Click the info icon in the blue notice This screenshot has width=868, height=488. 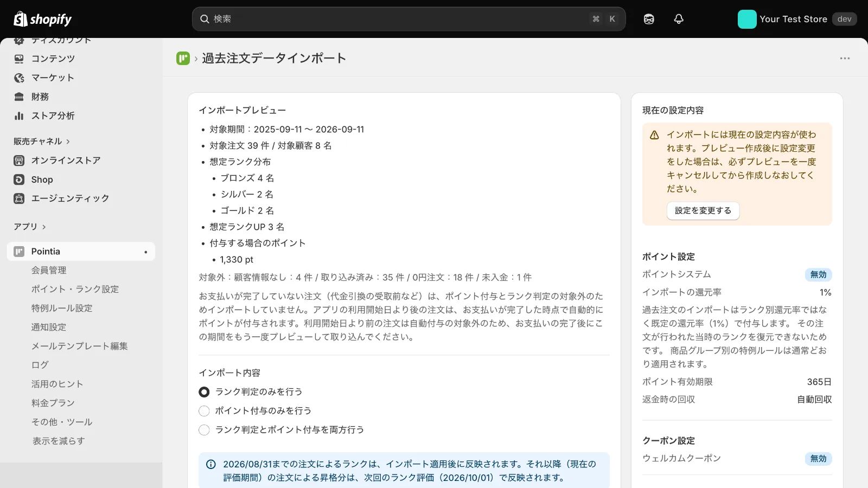coord(211,464)
